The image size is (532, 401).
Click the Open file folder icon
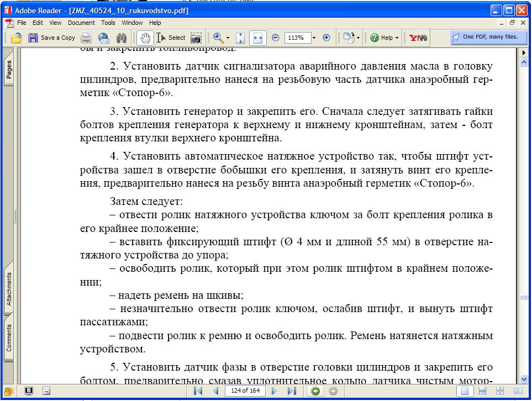click(x=17, y=38)
